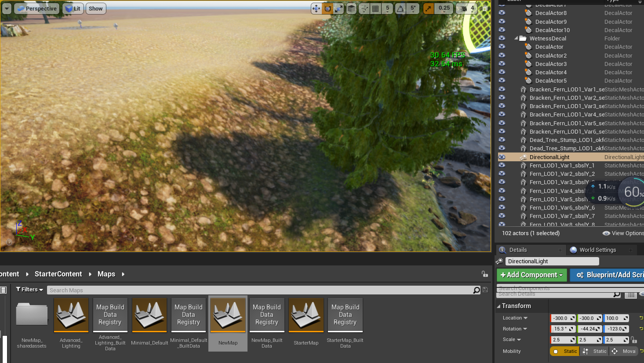The height and width of the screenshot is (363, 644).
Task: Toggle visibility of Fern_LOD1_Var1_sbslY_1
Action: coord(502,165)
